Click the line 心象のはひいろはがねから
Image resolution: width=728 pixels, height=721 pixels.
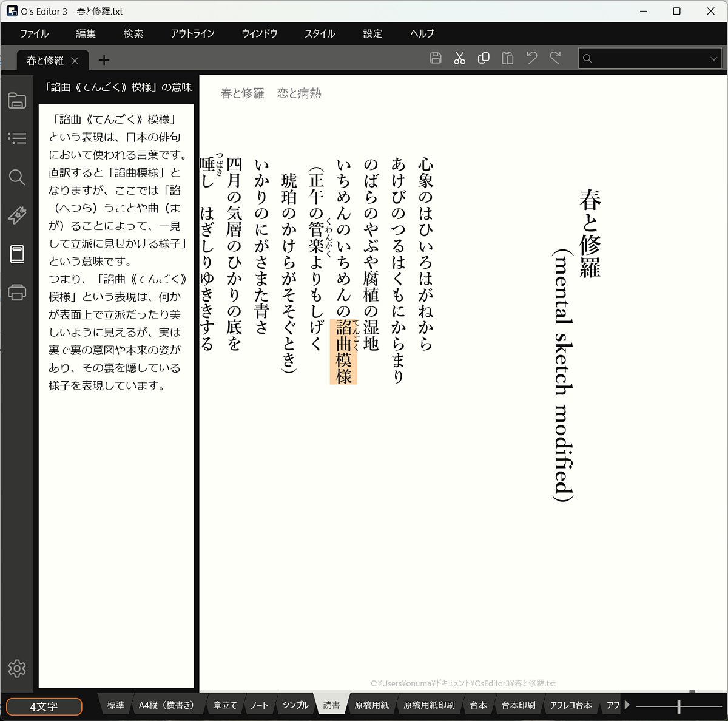[x=425, y=254]
